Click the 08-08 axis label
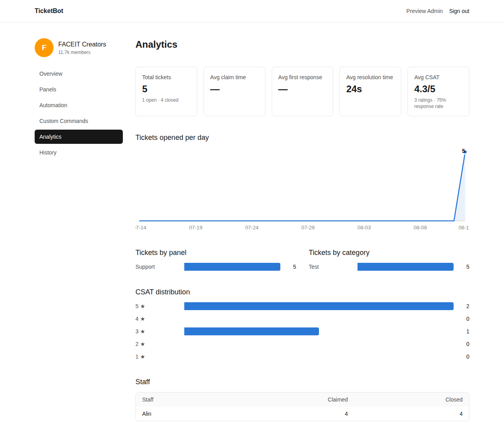This screenshot has width=504, height=437. click(420, 228)
